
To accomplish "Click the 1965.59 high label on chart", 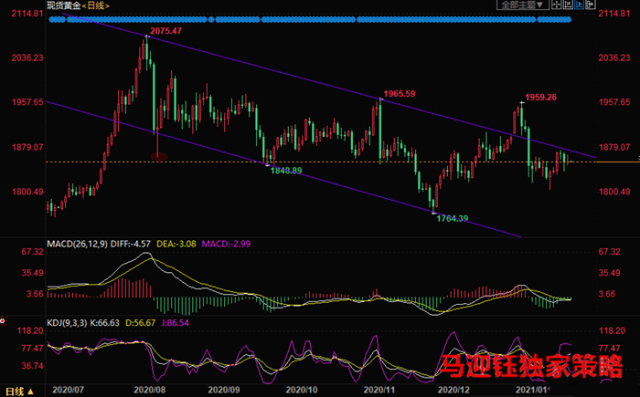I will pyautogui.click(x=399, y=94).
